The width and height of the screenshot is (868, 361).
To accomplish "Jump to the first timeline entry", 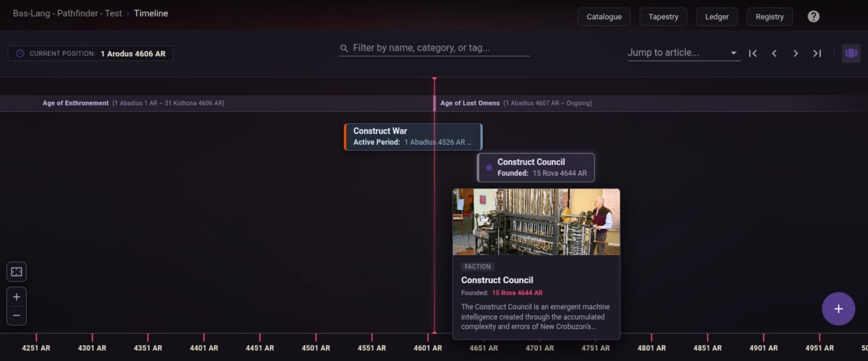I will tap(753, 53).
